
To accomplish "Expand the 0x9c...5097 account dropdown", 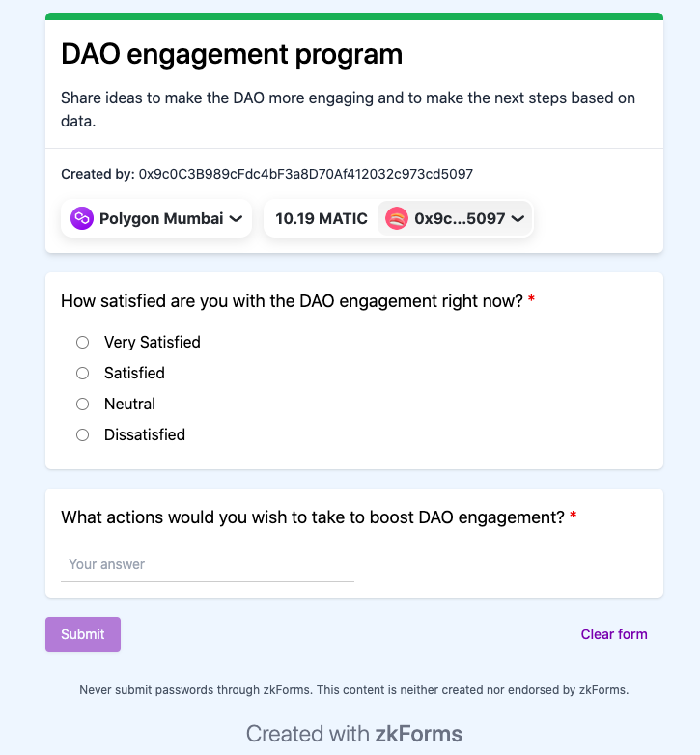I will (455, 219).
